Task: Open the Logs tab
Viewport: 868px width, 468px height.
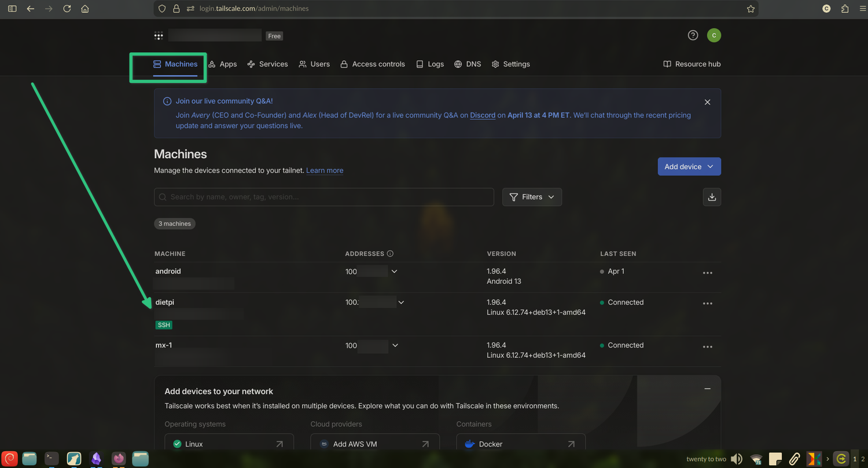Action: point(430,64)
